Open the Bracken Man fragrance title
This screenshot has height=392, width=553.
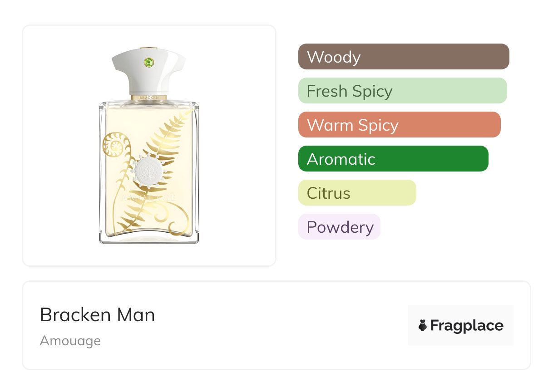97,315
